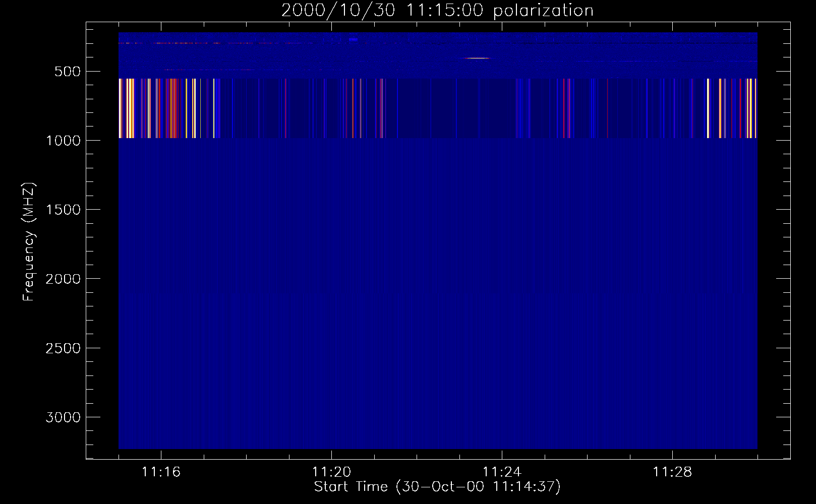Click the 11:24 time tick label
This screenshot has width=816, height=504.
coord(502,472)
